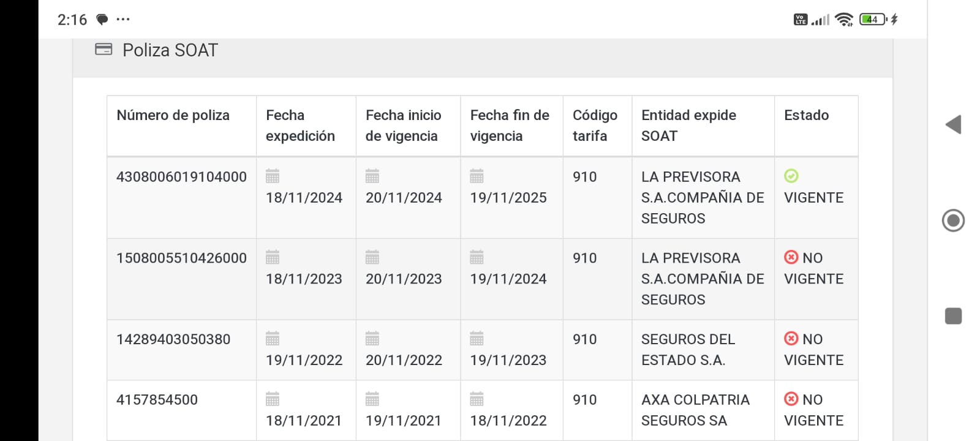Tap the Wi-Fi status icon

pos(844,20)
